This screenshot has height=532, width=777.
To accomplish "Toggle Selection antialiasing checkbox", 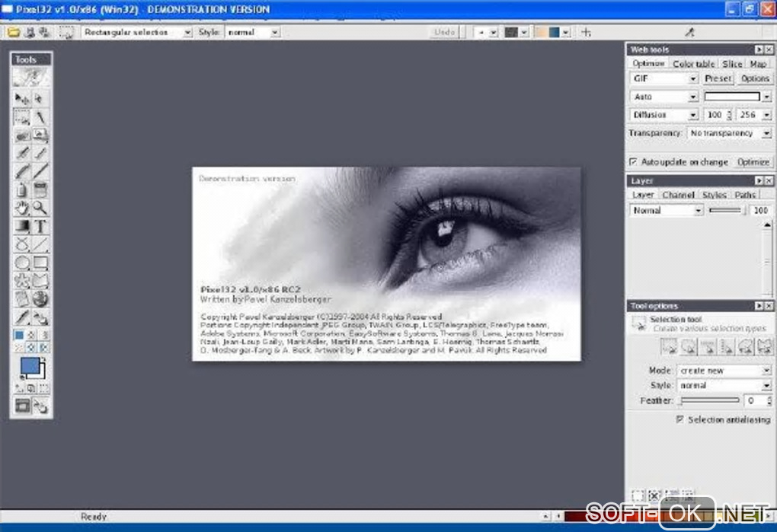I will (x=679, y=419).
